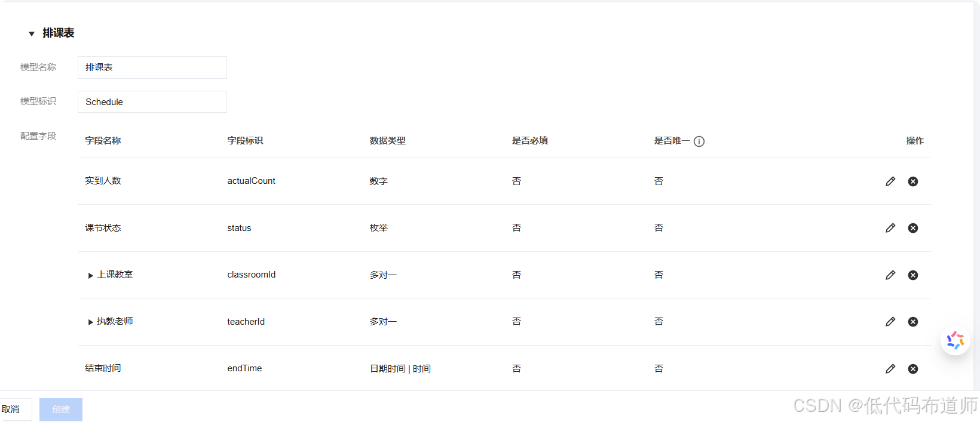Expand the 上课教室 row
This screenshot has height=422, width=980.
coord(90,276)
